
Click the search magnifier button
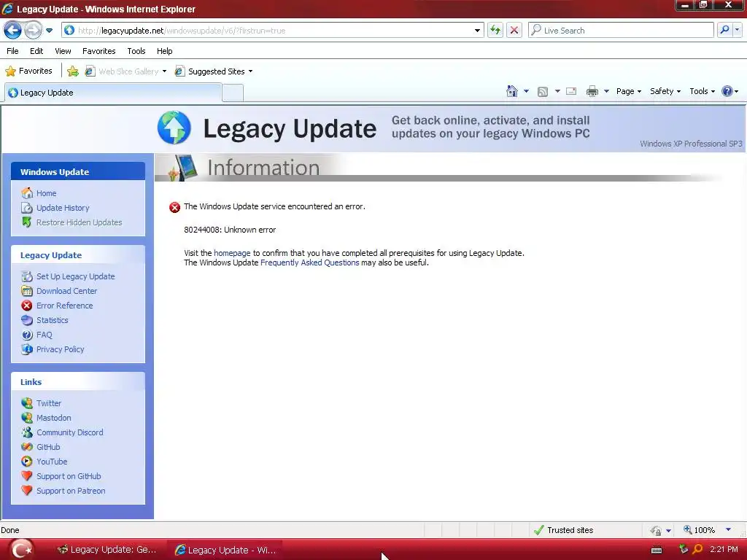(724, 30)
